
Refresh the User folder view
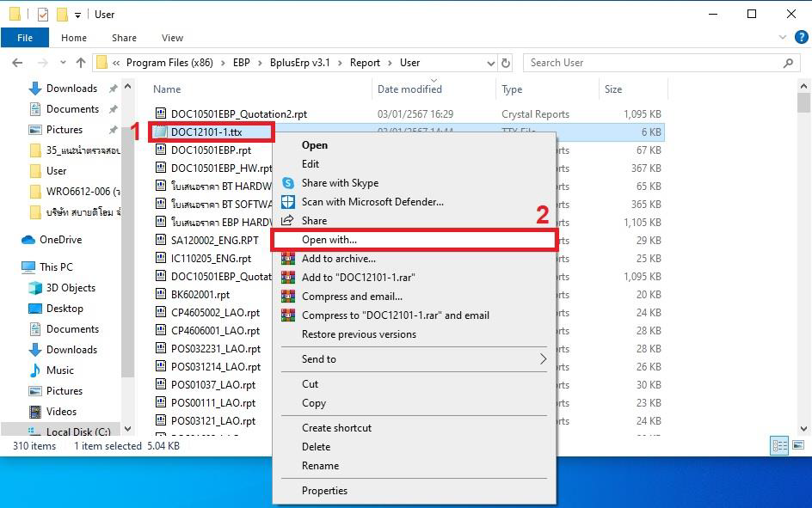click(x=506, y=63)
